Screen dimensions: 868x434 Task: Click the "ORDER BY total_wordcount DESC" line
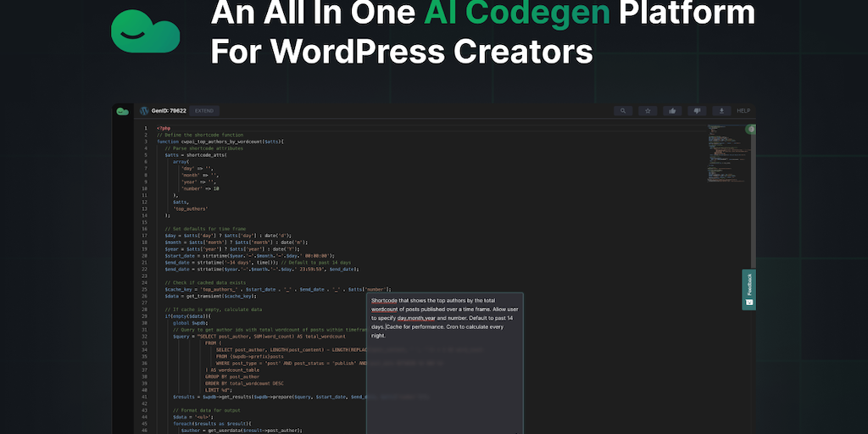(x=244, y=383)
